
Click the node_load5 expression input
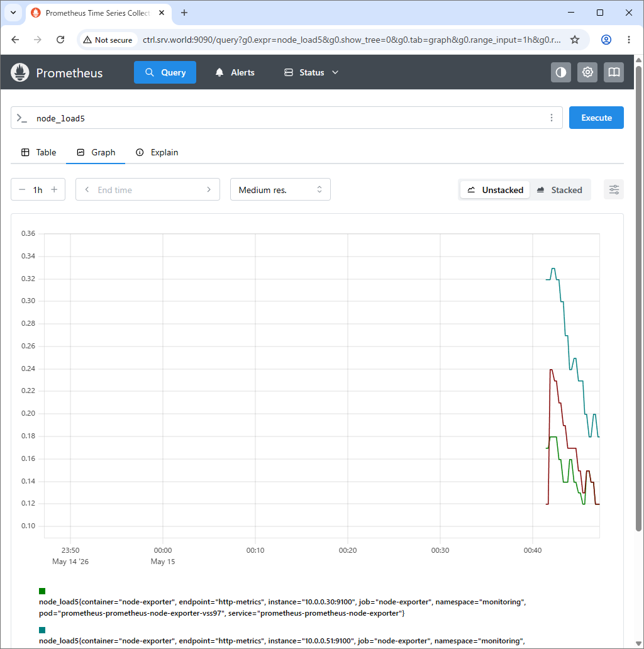286,118
